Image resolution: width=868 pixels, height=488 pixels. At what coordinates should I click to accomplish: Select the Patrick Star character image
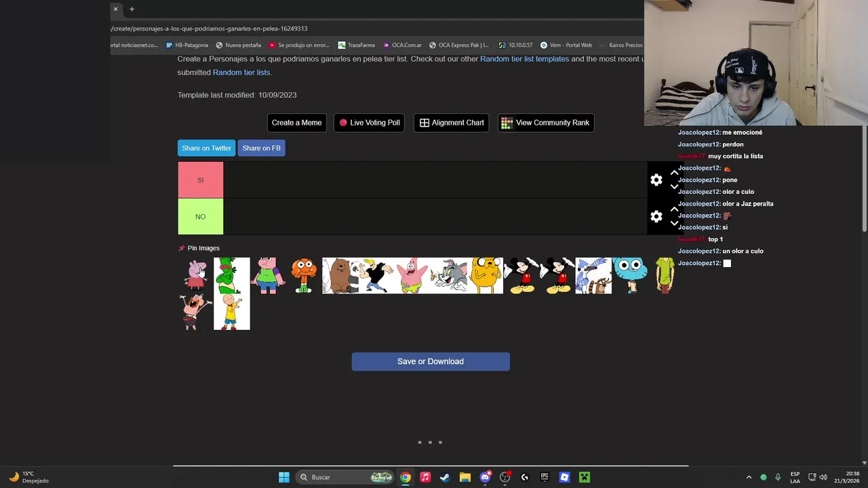click(x=412, y=275)
